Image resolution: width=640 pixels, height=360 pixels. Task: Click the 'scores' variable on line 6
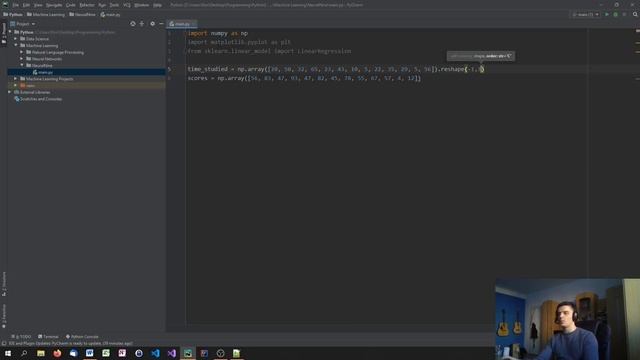click(x=198, y=78)
